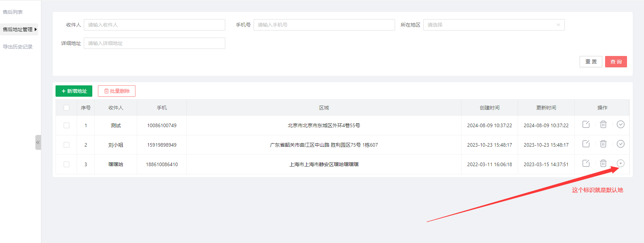Viewport: 644px width, 243px height.
Task: Toggle the select-all header checkbox
Action: [x=66, y=108]
